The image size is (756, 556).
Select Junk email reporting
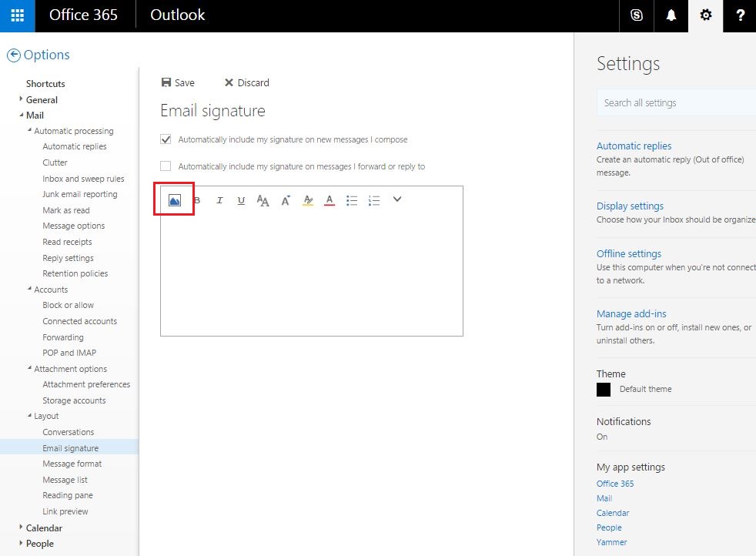pos(80,194)
